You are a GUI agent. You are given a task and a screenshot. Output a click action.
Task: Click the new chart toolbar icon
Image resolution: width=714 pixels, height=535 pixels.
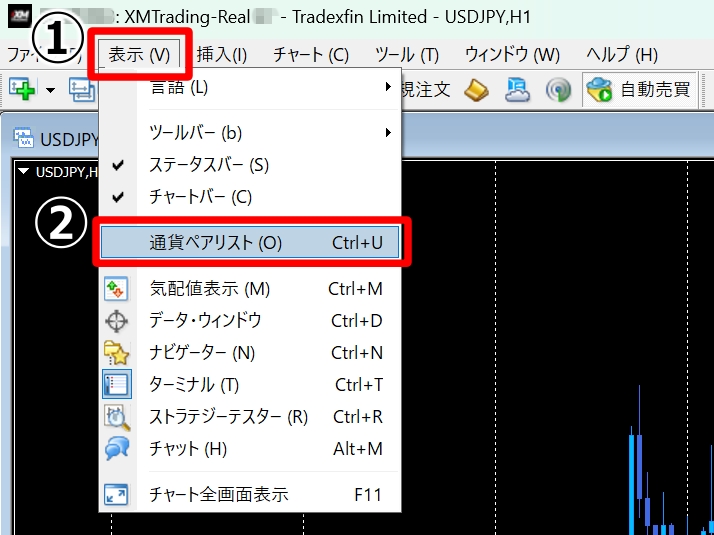[x=22, y=89]
